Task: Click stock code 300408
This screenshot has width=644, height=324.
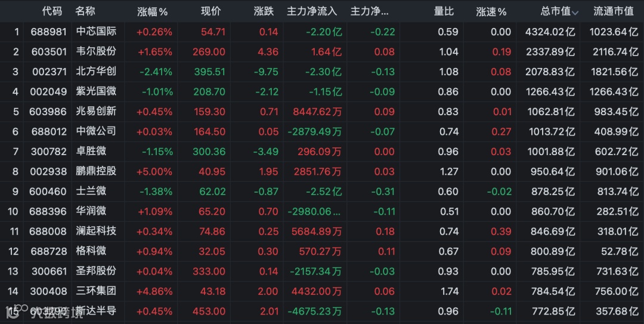Action: point(48,291)
